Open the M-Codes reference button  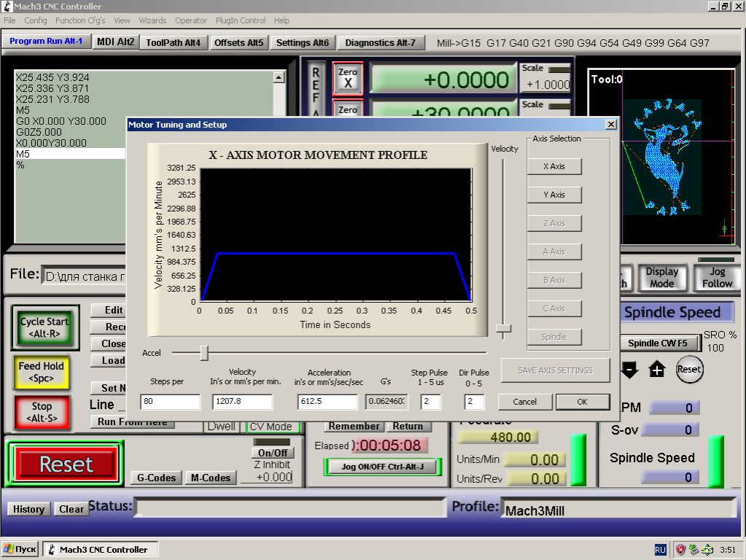[210, 478]
